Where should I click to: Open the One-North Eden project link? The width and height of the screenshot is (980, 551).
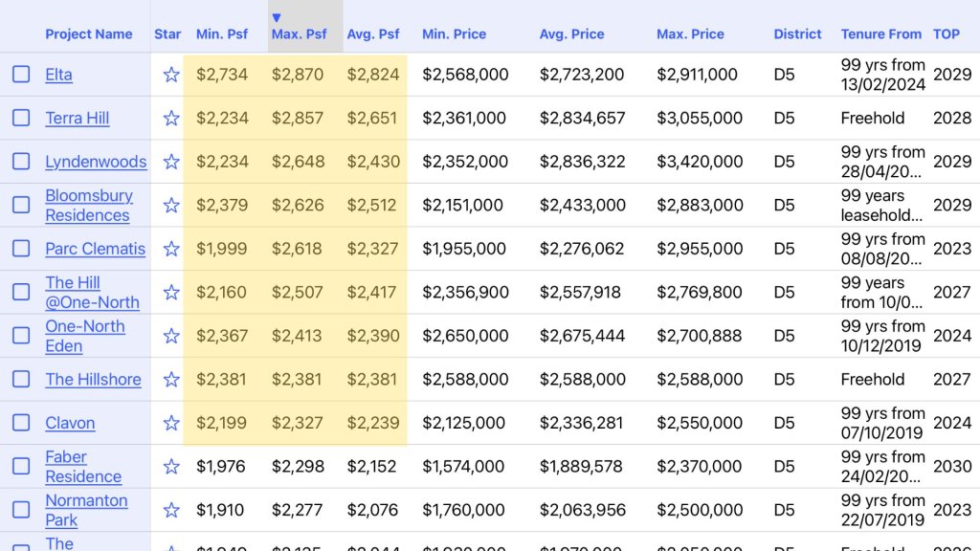(85, 336)
